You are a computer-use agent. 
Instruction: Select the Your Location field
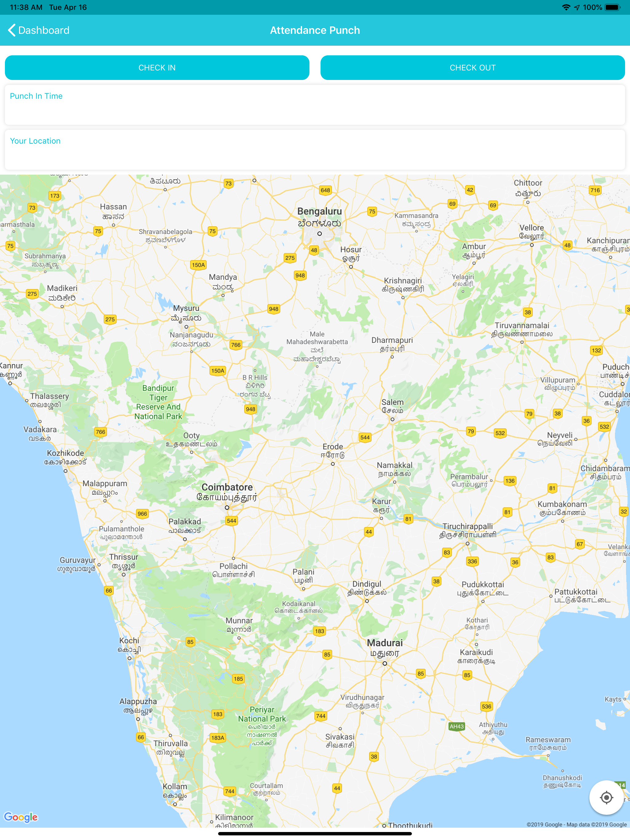pyautogui.click(x=315, y=150)
